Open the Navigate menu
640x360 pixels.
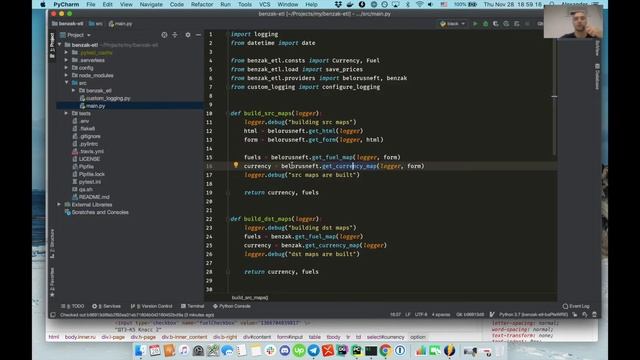pyautogui.click(x=151, y=4)
